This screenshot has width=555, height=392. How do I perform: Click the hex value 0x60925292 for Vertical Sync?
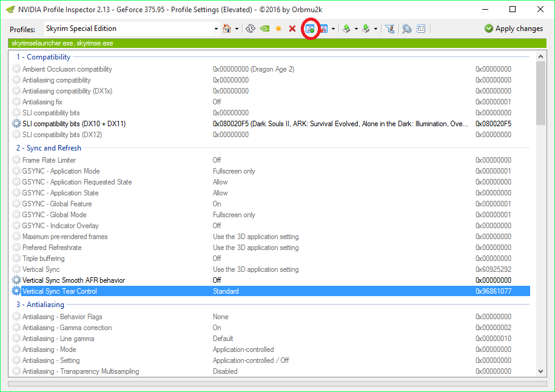point(493,269)
